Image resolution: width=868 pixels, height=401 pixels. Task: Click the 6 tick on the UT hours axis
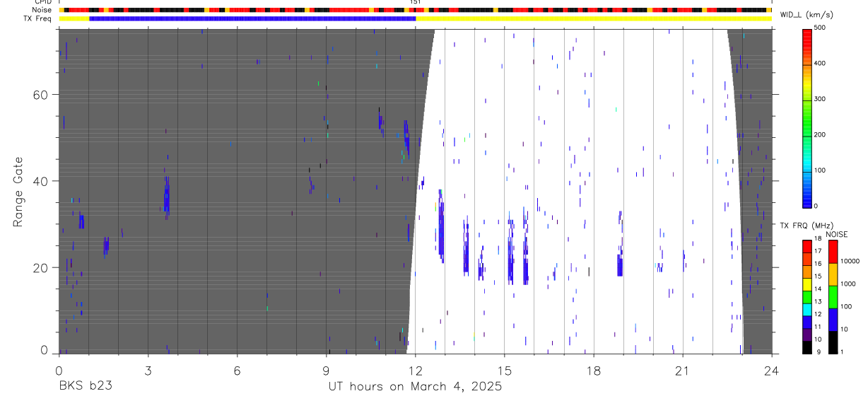[x=237, y=371]
